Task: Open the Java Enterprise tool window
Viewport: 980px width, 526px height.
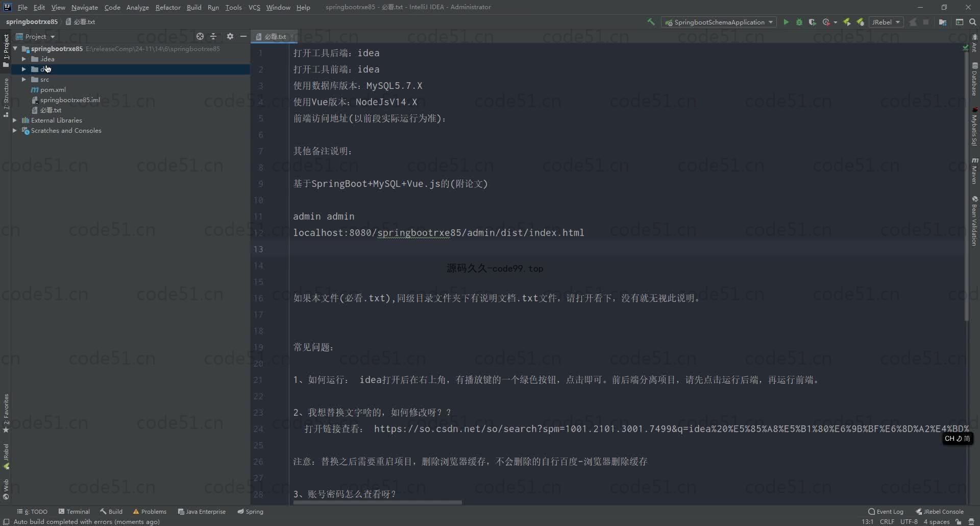Action: [x=202, y=511]
